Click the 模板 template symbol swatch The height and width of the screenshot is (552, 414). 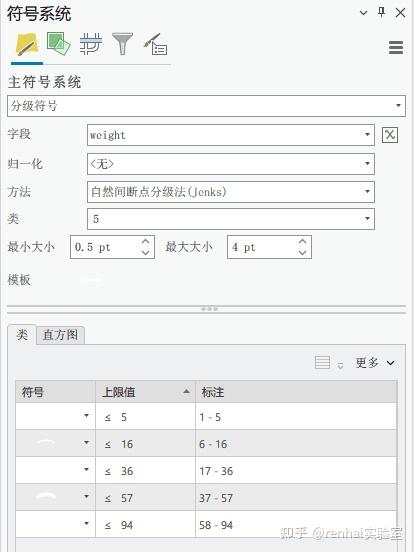[x=90, y=280]
